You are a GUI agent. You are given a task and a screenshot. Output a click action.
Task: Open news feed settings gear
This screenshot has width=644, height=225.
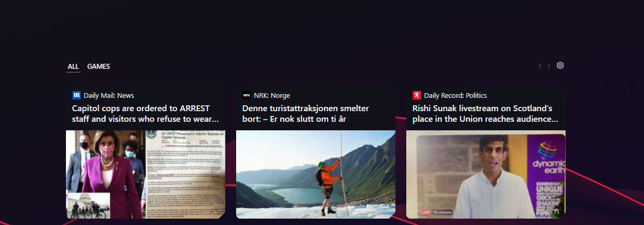pos(560,65)
